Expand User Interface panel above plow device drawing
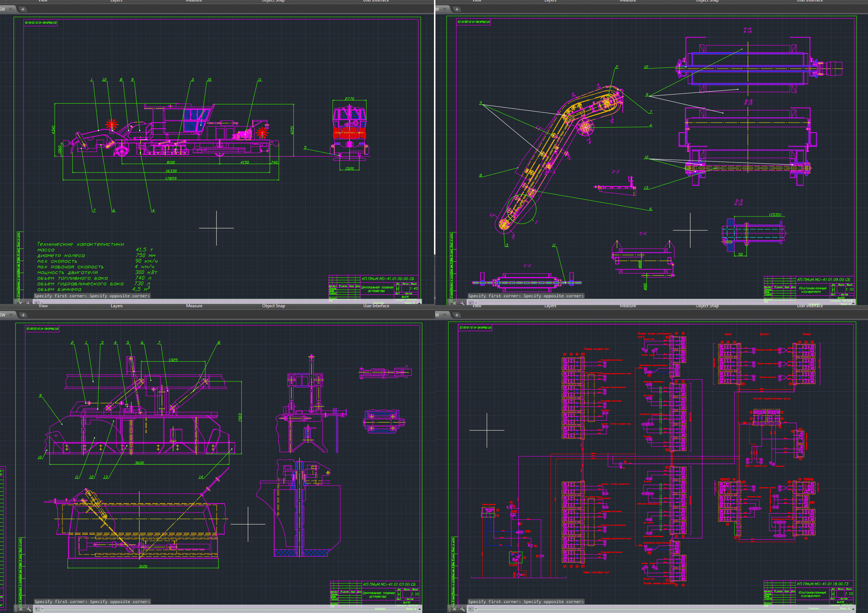Viewport: 868px width, 613px height. (x=376, y=306)
